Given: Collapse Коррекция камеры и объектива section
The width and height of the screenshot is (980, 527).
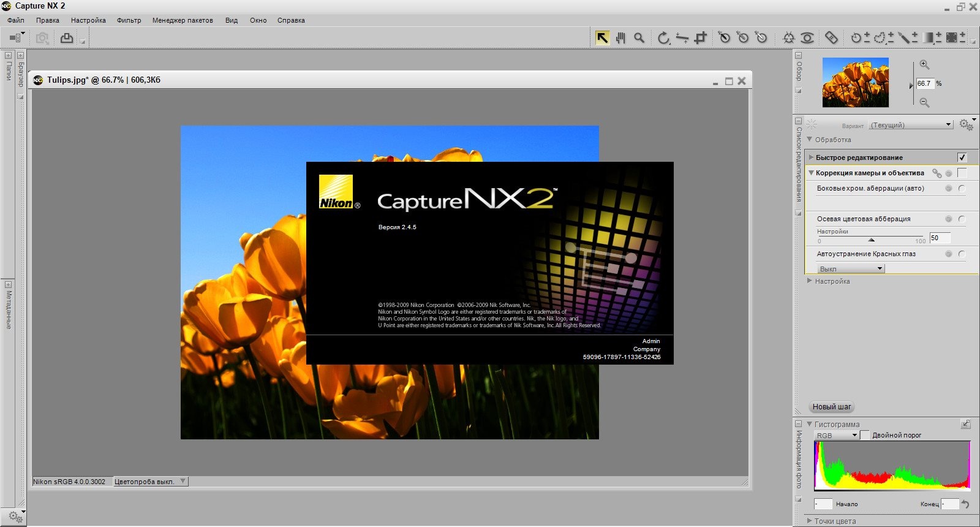Looking at the screenshot, I should [x=812, y=173].
